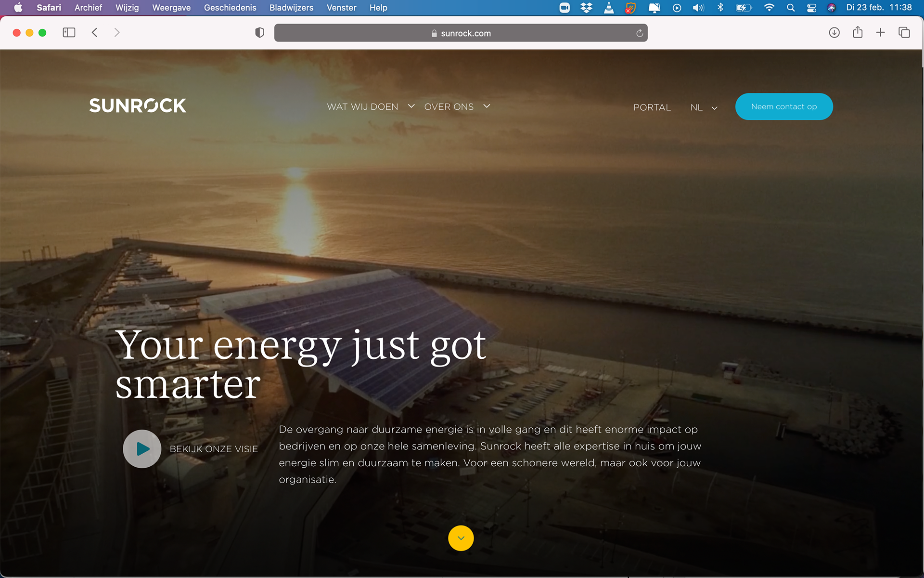Open the Weergave menu
The width and height of the screenshot is (924, 578).
pos(171,8)
